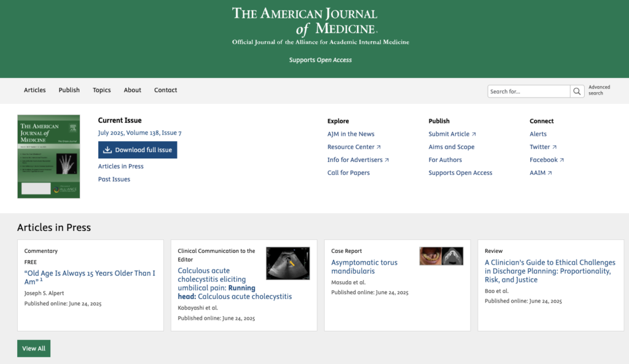629x364 pixels.
Task: Click the external-link arrow next to Resource Center
Action: [x=378, y=147]
